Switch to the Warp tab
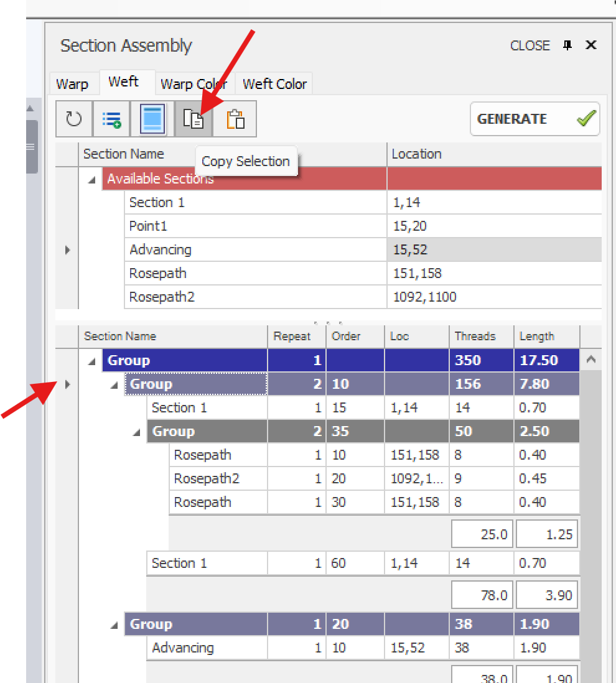This screenshot has width=616, height=683. [x=72, y=84]
